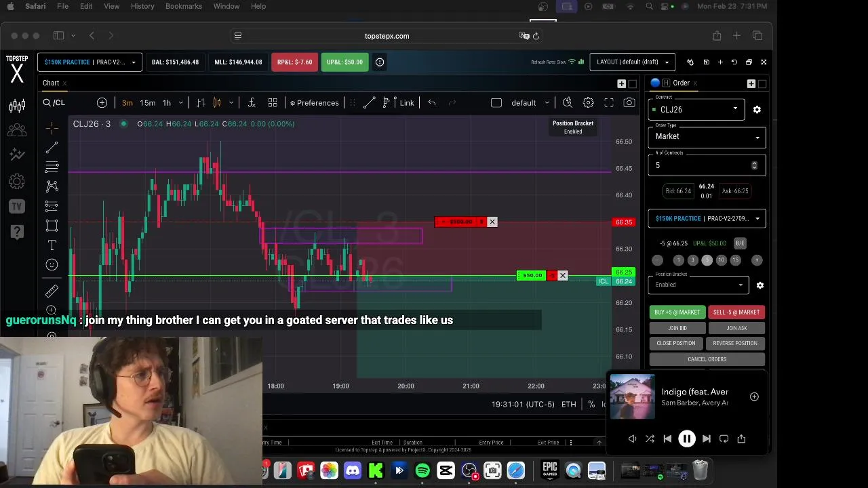The image size is (868, 488).
Task: Open the forecasting/position tool in drawing sidebar
Action: 52,205
